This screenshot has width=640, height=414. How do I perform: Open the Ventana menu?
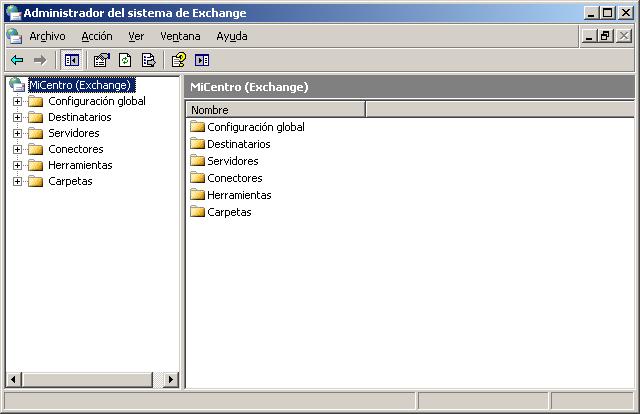180,36
